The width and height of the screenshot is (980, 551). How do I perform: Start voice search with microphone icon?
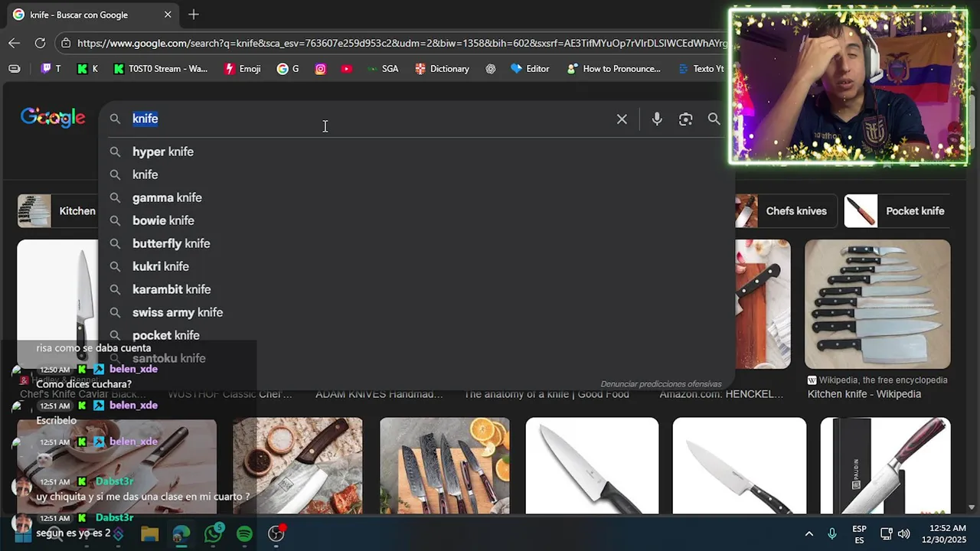(x=657, y=119)
